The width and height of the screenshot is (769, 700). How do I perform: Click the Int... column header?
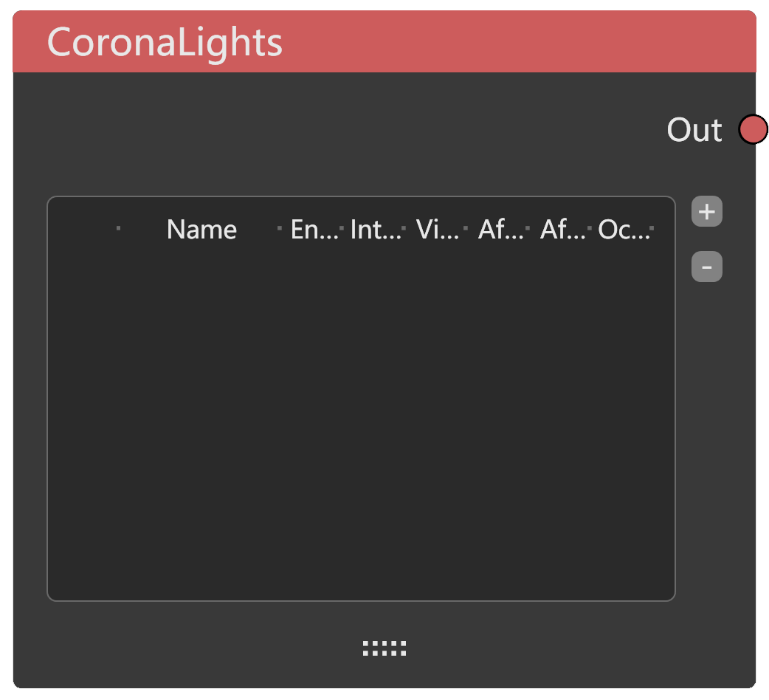click(x=373, y=230)
